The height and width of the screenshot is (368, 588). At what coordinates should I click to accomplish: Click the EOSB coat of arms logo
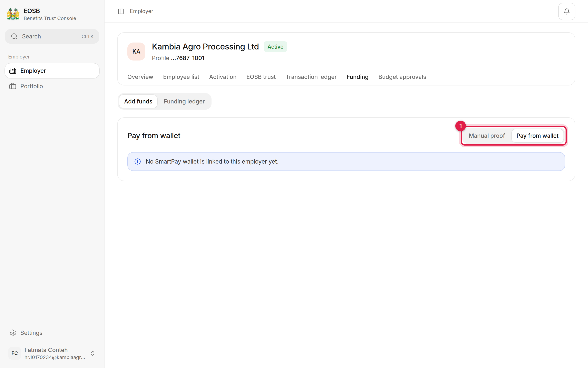(13, 14)
